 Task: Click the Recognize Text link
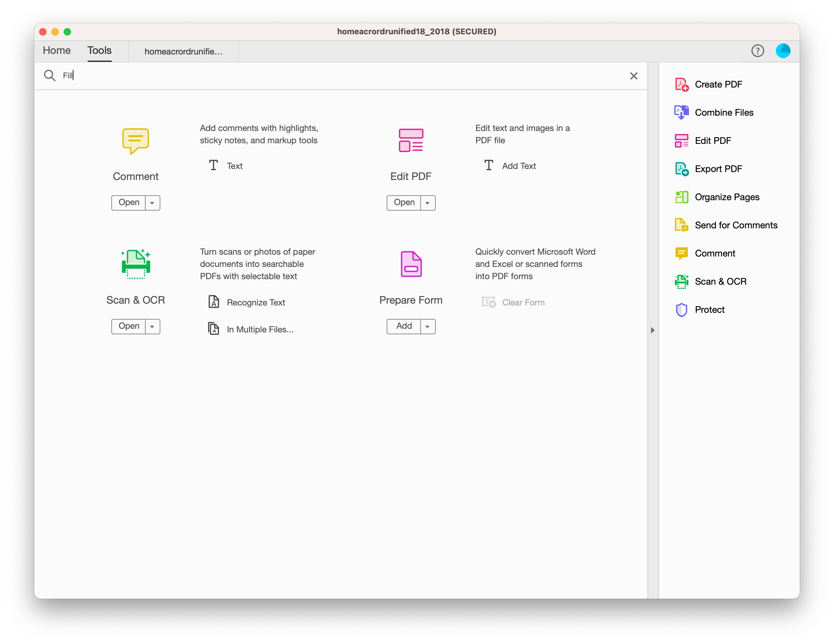click(x=255, y=302)
